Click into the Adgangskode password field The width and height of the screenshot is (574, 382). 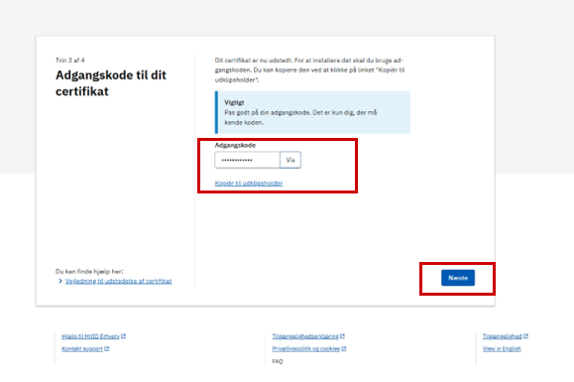[247, 160]
